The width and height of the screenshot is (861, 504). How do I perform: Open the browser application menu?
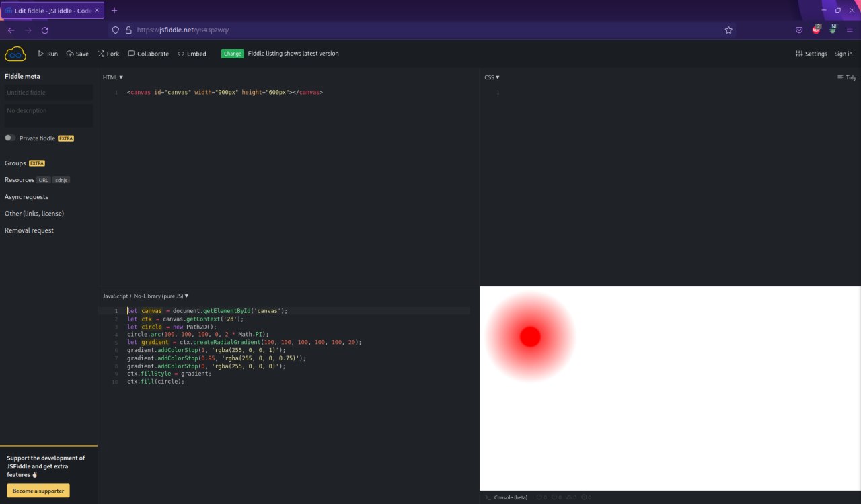(850, 30)
